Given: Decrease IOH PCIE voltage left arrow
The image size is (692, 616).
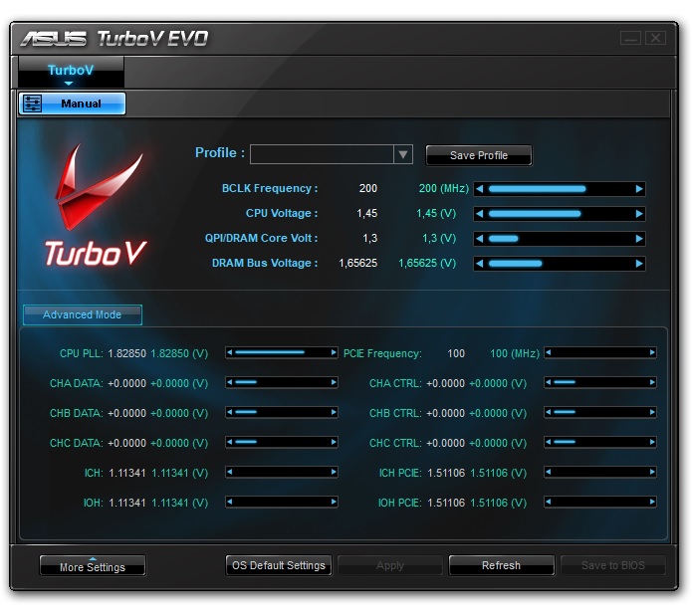Looking at the screenshot, I should coord(549,502).
